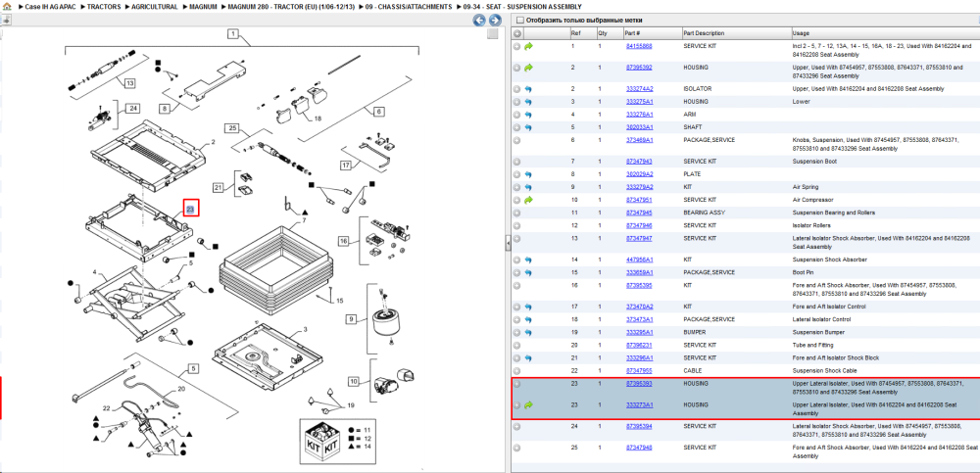Select callout 16 in the diagram
980x473 pixels.
coord(344,241)
